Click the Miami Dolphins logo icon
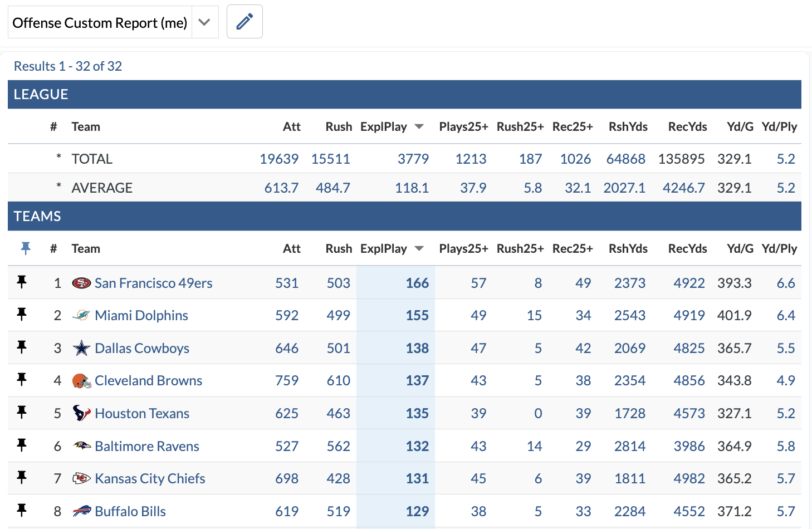Image resolution: width=812 pixels, height=529 pixels. (81, 315)
